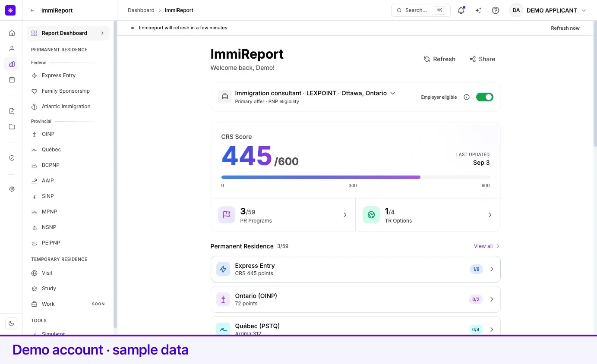The width and height of the screenshot is (597, 364).
Task: Click the Express Entry 1/8 badge
Action: 476,269
